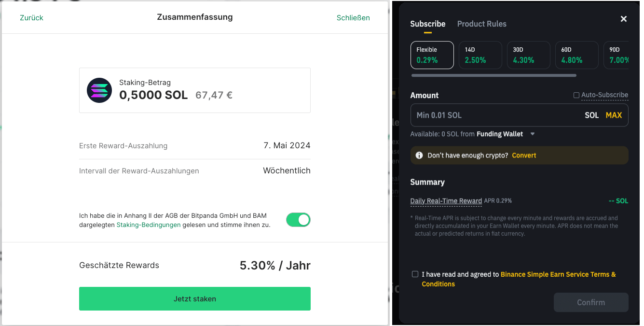
Task: Close the Binance Subscribe panel
Action: [623, 19]
